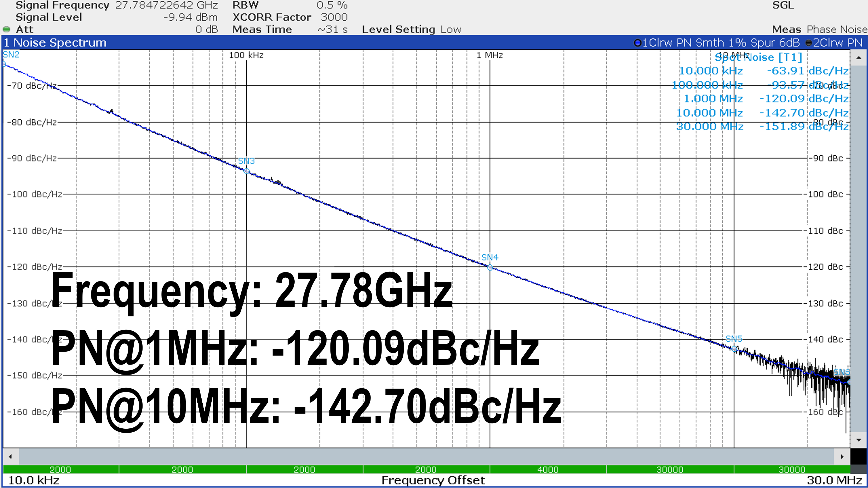Select the 1 Noise Spectrum window title

pyautogui.click(x=55, y=43)
